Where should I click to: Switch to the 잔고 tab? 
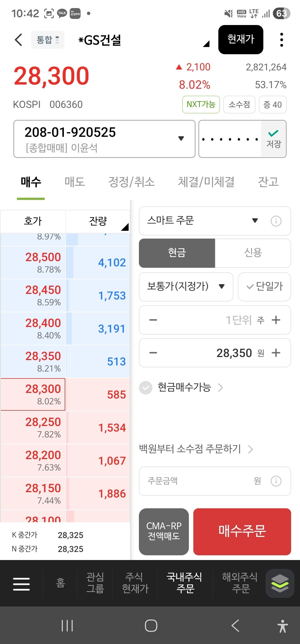point(268,182)
